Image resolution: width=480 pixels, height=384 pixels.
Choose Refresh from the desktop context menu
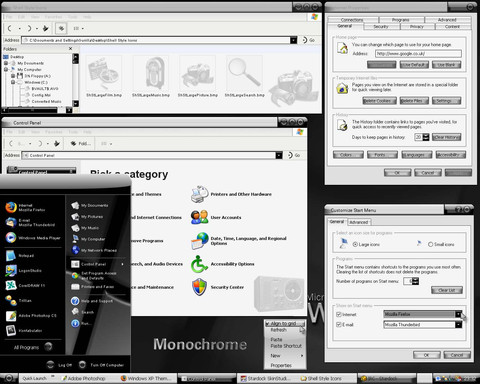coord(279,330)
